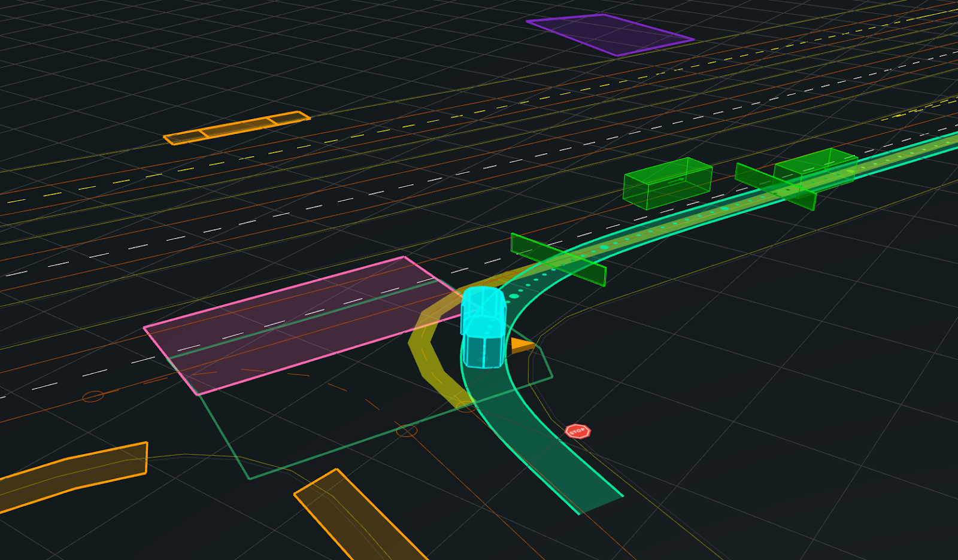
Task: Click the orange circle node on the green outline's bottom edge
Action: (407, 431)
